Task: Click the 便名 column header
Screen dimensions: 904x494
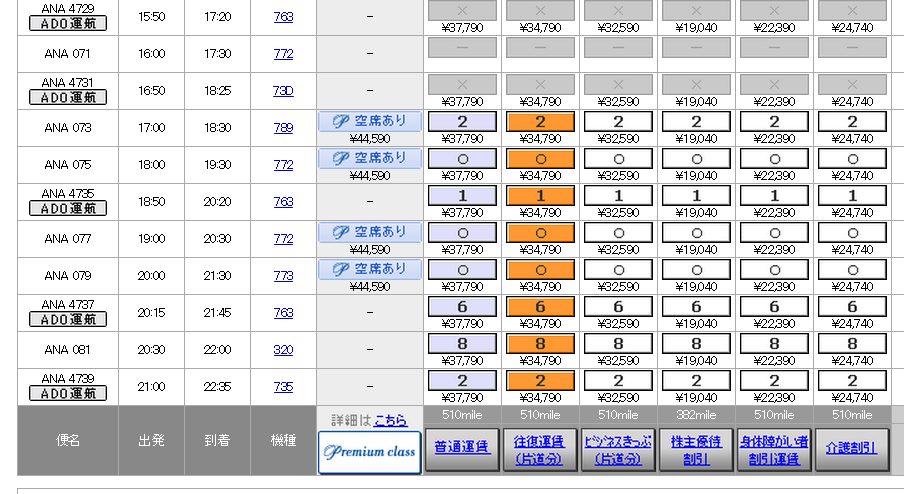Action: click(67, 440)
